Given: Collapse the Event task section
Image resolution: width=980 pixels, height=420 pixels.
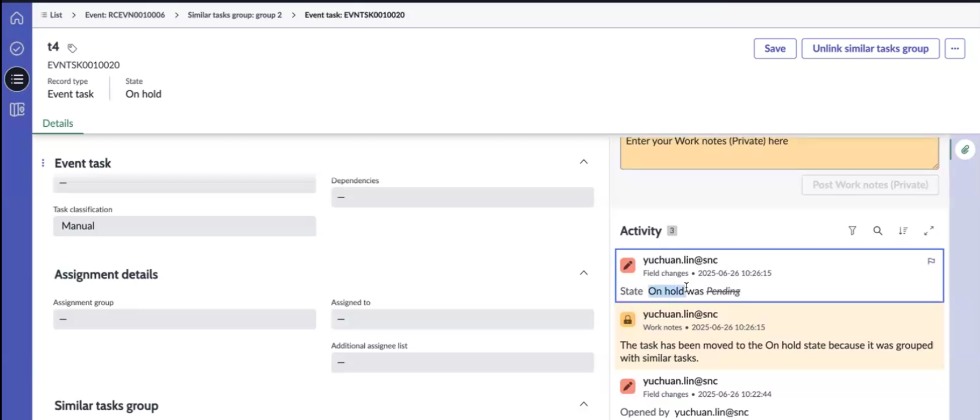Looking at the screenshot, I should click(583, 162).
